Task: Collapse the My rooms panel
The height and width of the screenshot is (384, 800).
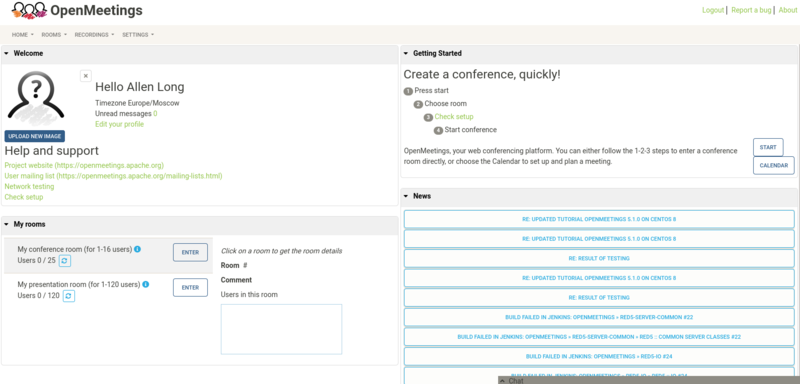Action: pyautogui.click(x=6, y=224)
